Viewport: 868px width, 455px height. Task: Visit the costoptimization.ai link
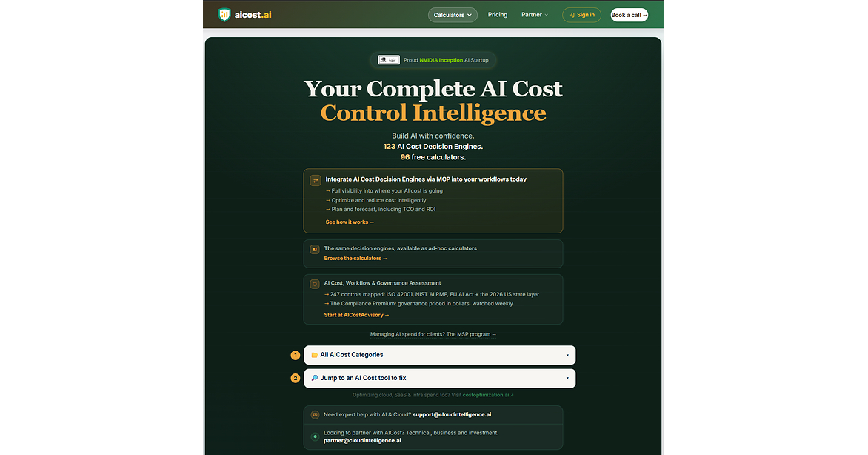(488, 395)
